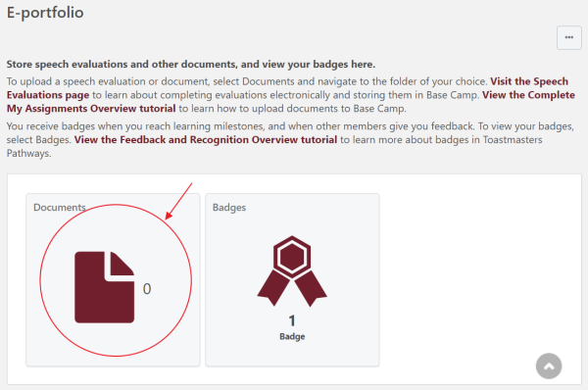
Task: Select the Badges tile label
Action: (x=229, y=208)
